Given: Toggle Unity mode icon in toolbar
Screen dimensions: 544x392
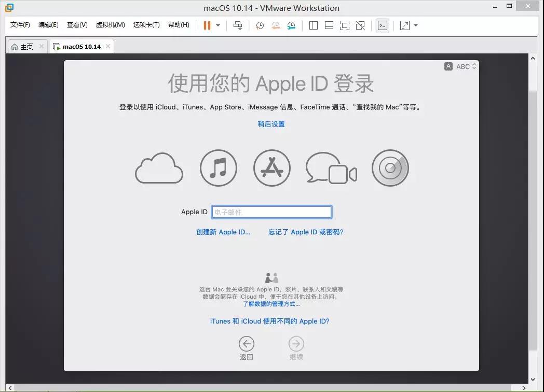Looking at the screenshot, I should pyautogui.click(x=360, y=25).
